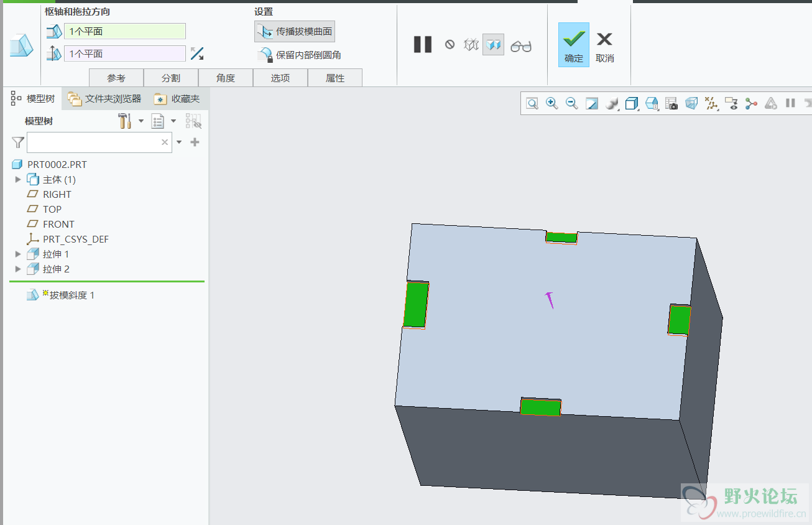
Task: Click the tree columns list icon
Action: 158,121
